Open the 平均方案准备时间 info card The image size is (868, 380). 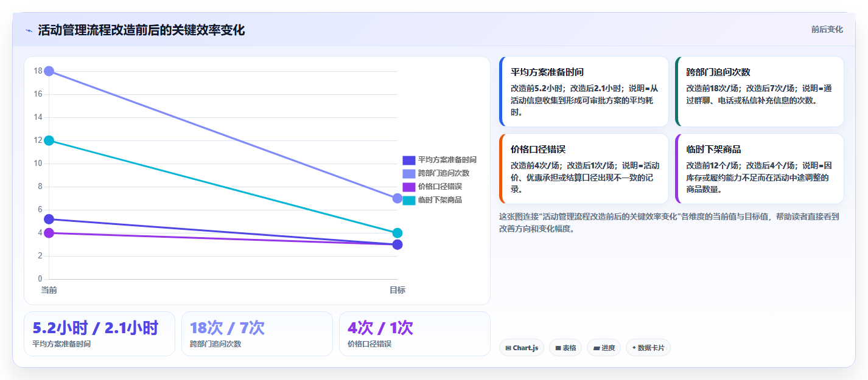(x=584, y=91)
